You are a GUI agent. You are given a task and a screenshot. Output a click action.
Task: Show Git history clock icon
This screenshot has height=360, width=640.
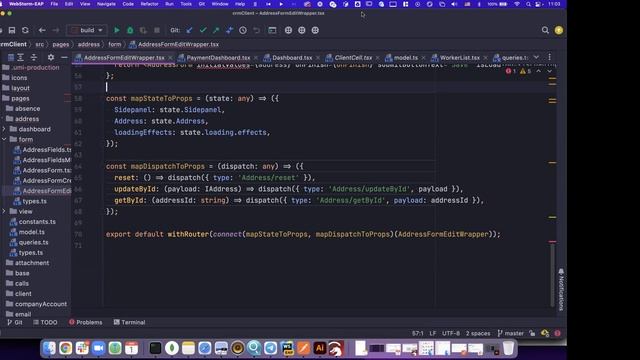(x=243, y=30)
